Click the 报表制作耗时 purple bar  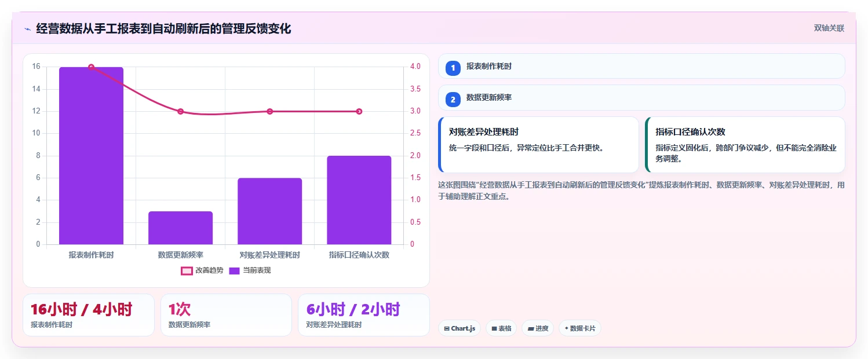(x=91, y=156)
